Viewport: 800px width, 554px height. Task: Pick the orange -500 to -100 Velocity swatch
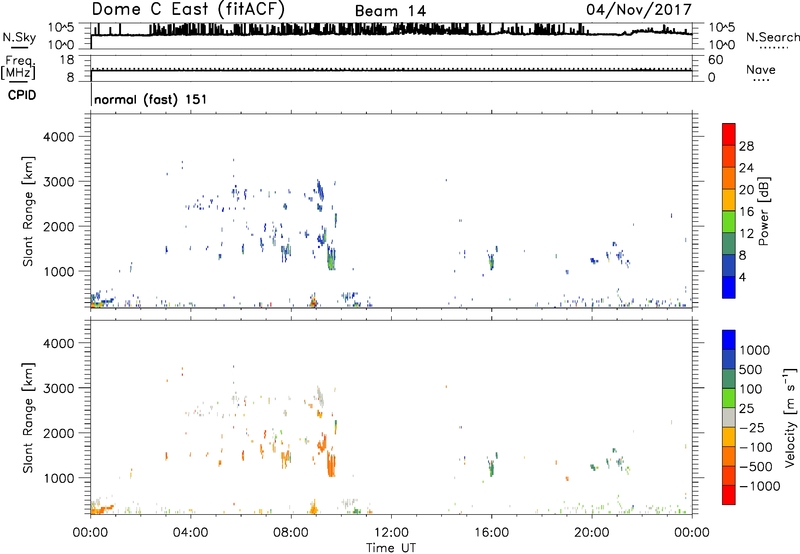[729, 457]
